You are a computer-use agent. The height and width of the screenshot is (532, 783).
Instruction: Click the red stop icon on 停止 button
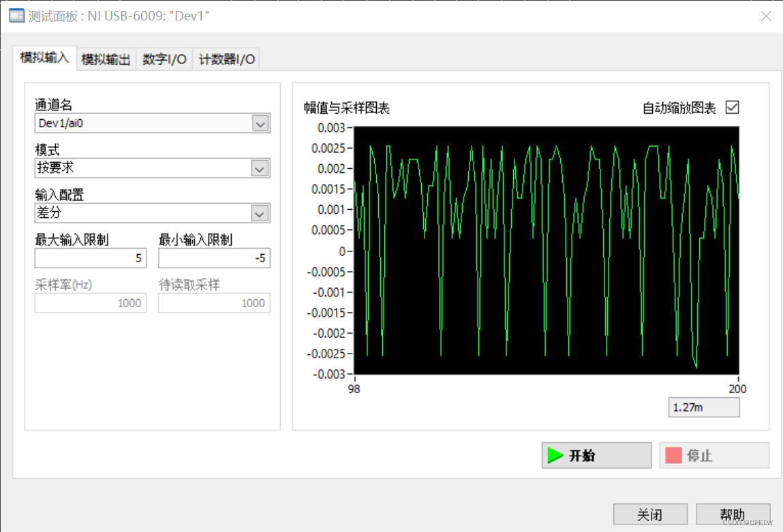pyautogui.click(x=673, y=455)
